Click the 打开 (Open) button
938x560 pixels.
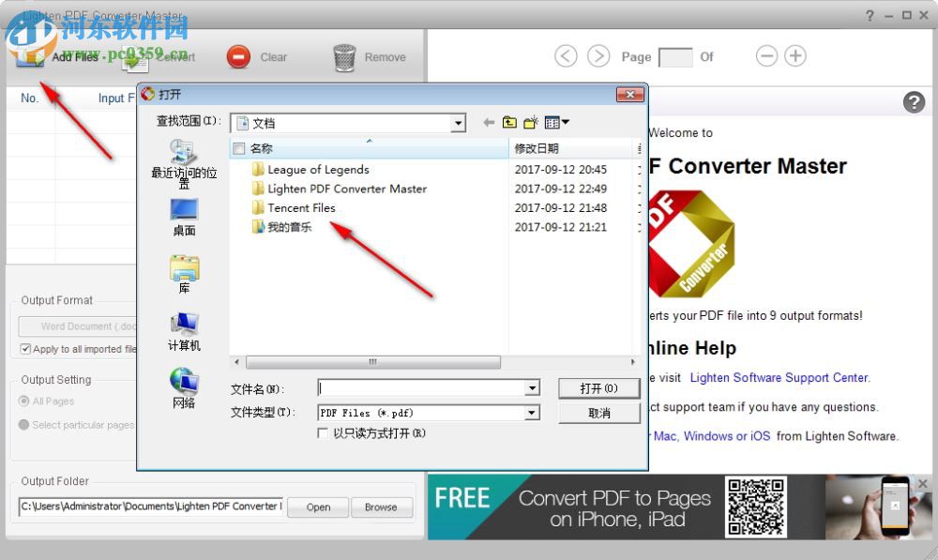598,387
